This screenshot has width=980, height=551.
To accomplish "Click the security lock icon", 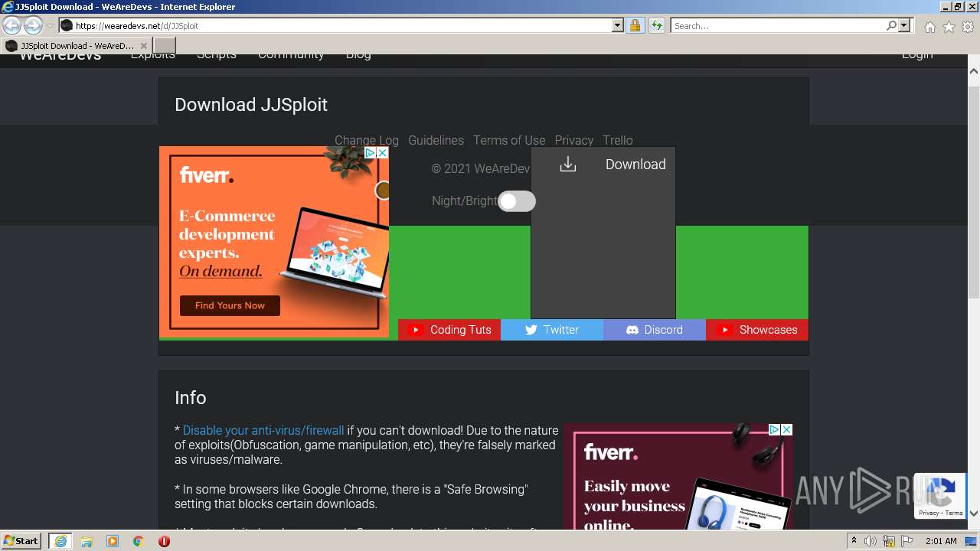I will pyautogui.click(x=635, y=26).
